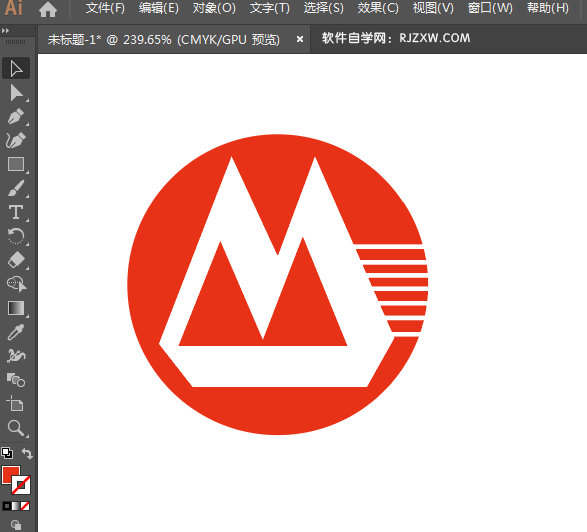Viewport: 587px width, 532px height.
Task: Select the Eyedropper tool
Action: (16, 332)
